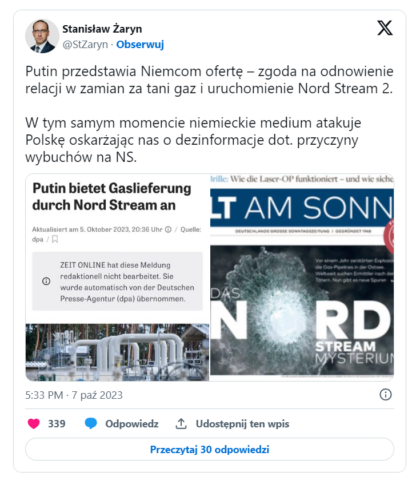Click Stanisław Żaryn's profile avatar
416x480 pixels.
[x=42, y=36]
